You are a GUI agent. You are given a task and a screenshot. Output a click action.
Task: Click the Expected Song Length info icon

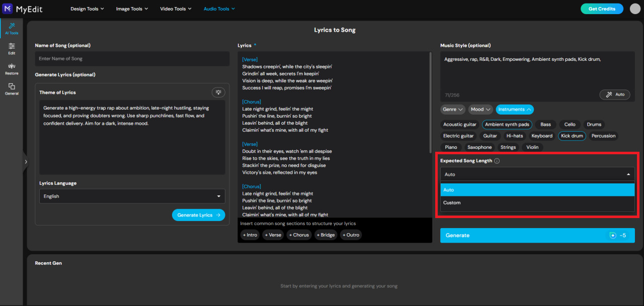pos(497,161)
